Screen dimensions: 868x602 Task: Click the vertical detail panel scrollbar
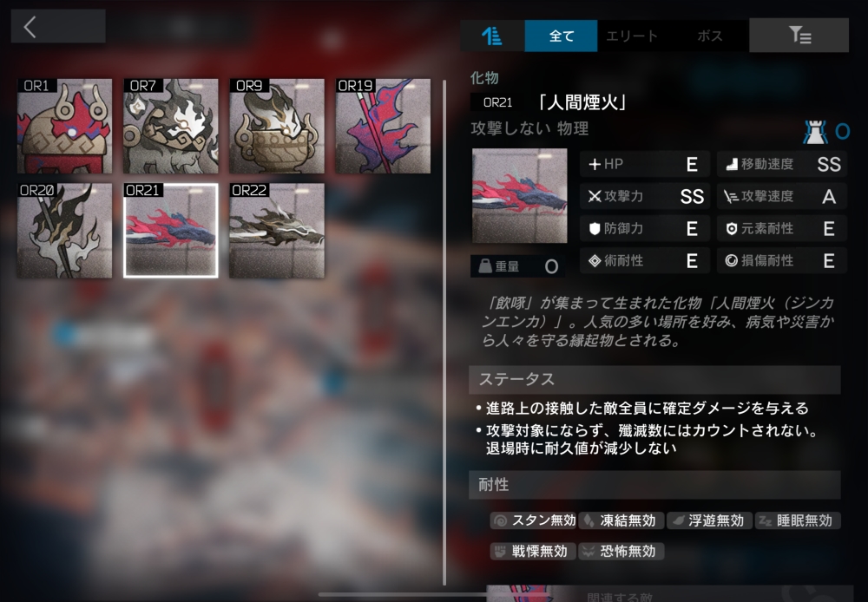(x=444, y=332)
